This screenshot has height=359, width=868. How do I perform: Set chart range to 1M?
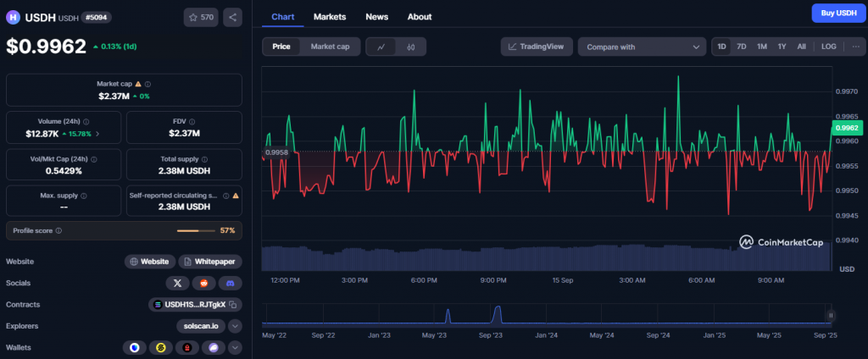[x=762, y=47]
